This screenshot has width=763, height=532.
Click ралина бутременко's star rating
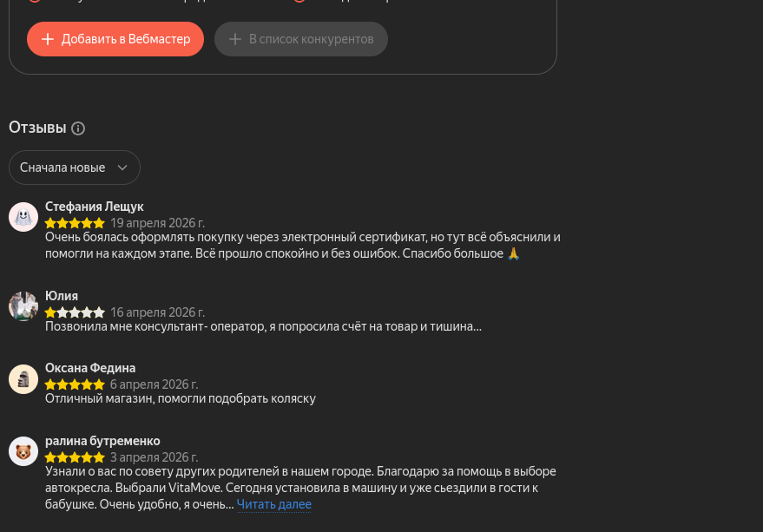pyautogui.click(x=75, y=457)
